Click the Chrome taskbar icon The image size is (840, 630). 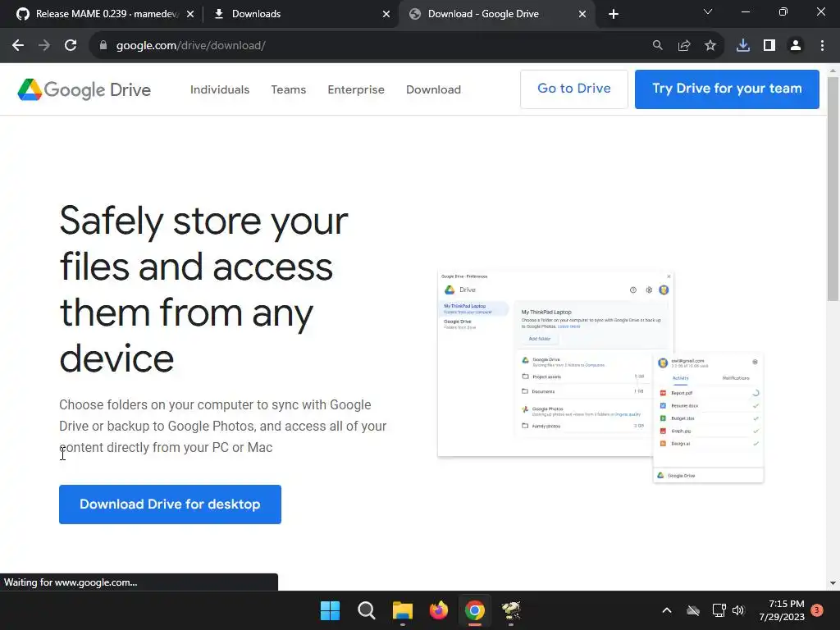click(475, 610)
